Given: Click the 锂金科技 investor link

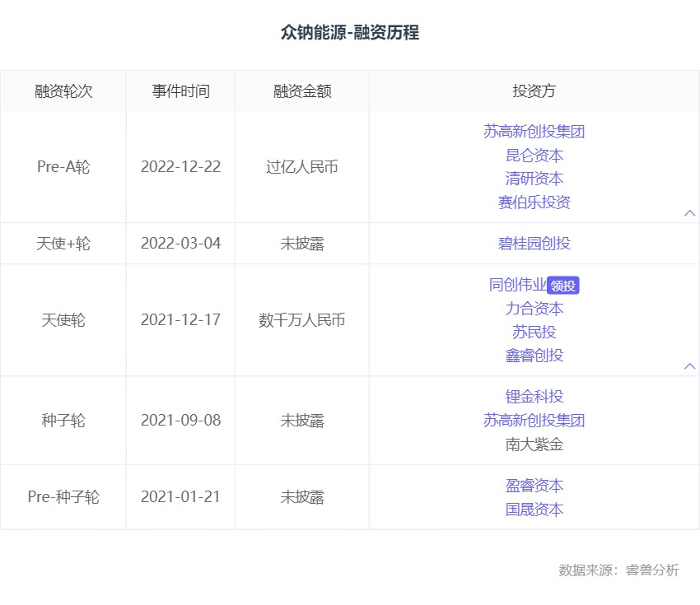Looking at the screenshot, I should [x=534, y=397].
